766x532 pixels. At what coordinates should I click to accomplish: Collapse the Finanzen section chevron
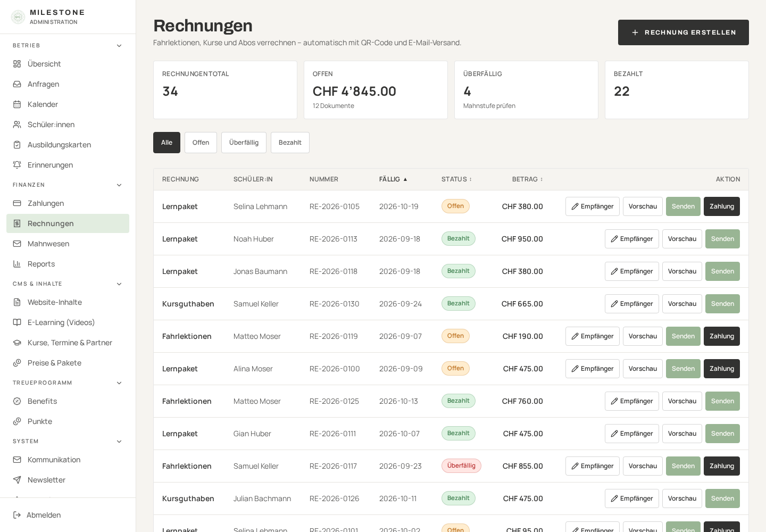(x=119, y=185)
